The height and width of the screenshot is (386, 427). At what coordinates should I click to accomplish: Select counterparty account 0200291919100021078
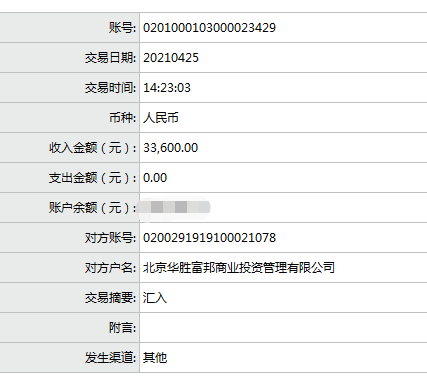(x=209, y=238)
